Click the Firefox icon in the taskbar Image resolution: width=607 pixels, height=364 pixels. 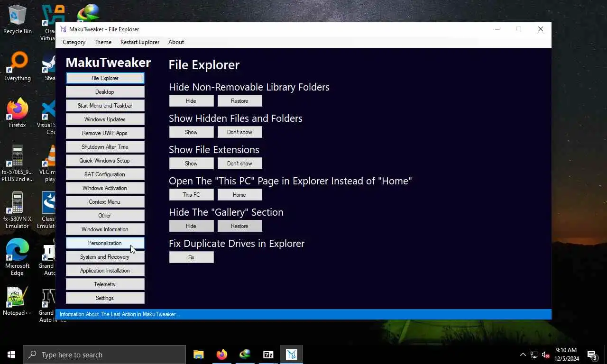(221, 355)
